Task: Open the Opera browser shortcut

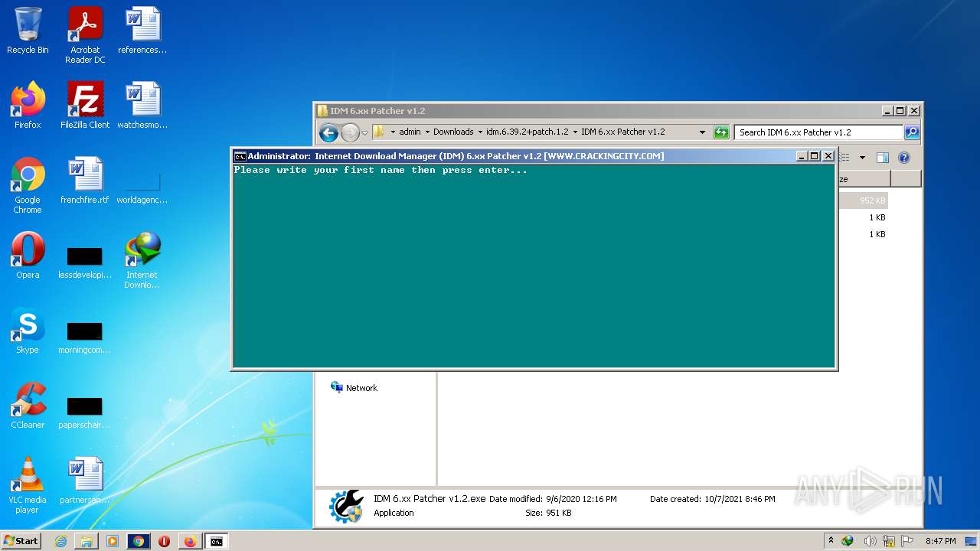Action: tap(28, 256)
